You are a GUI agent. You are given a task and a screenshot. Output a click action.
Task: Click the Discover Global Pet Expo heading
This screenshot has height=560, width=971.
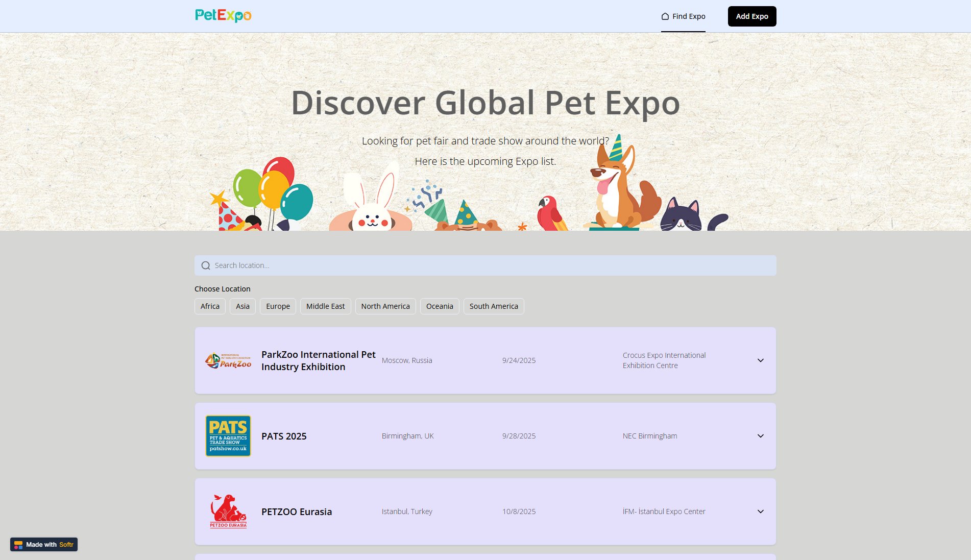point(486,103)
